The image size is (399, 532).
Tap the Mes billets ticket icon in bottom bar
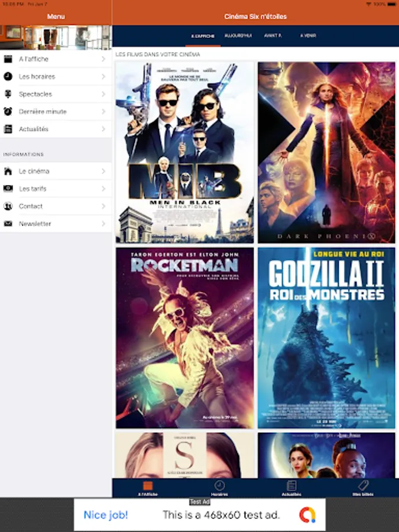coord(363,485)
